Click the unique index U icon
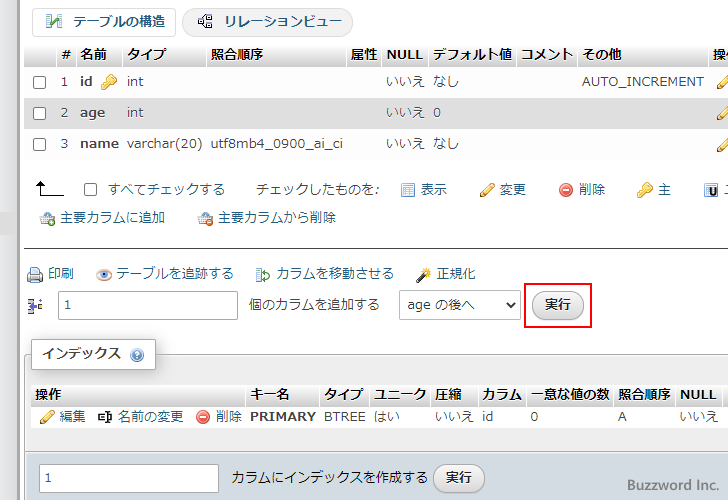Screen dimensions: 728x500 click(x=711, y=190)
